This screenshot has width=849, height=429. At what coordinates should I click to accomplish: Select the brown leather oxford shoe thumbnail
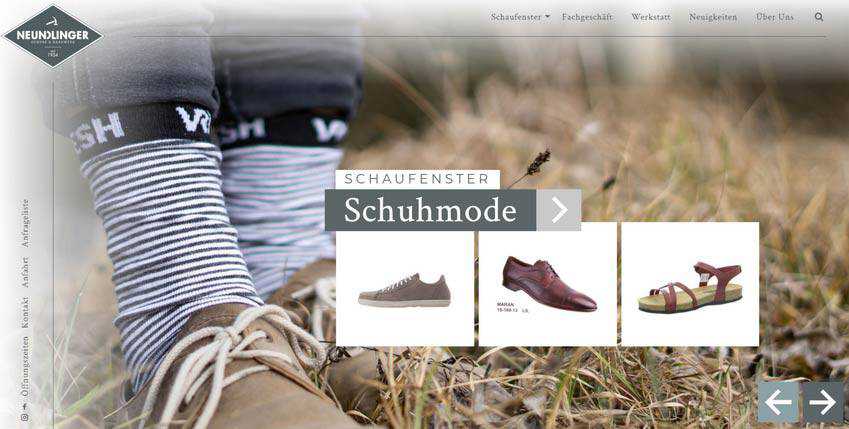(547, 284)
